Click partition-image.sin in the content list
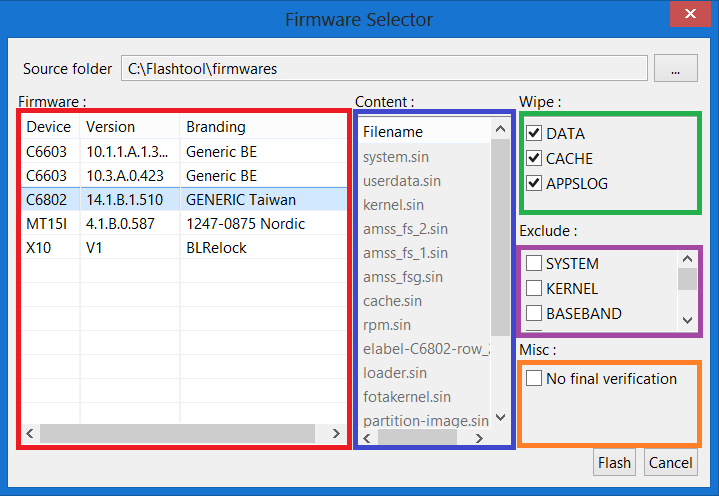719x496 pixels. (x=425, y=420)
